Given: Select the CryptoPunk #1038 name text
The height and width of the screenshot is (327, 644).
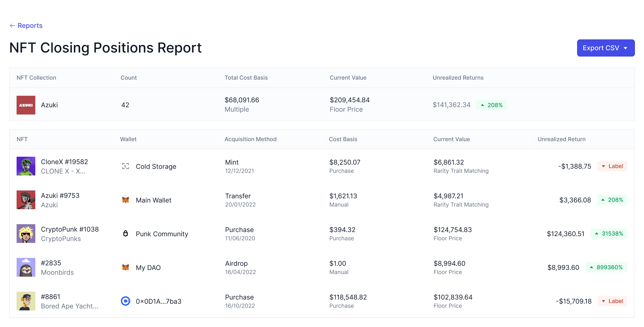Looking at the screenshot, I should [x=70, y=229].
